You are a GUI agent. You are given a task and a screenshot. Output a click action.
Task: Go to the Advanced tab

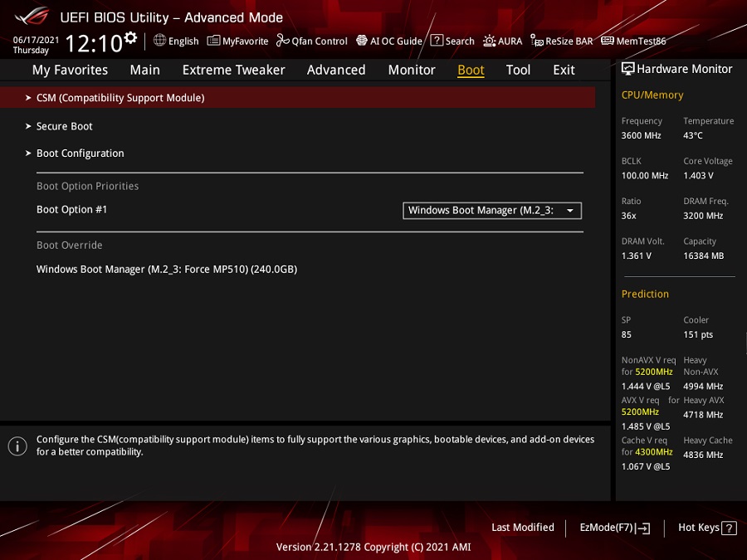pos(336,70)
